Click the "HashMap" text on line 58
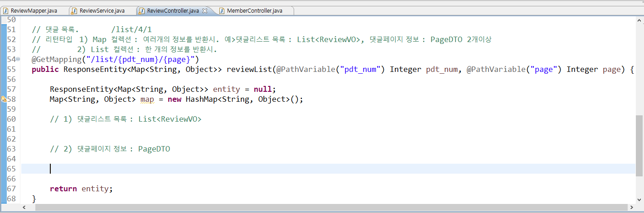Screen dimensions: 644x213 click(201, 99)
